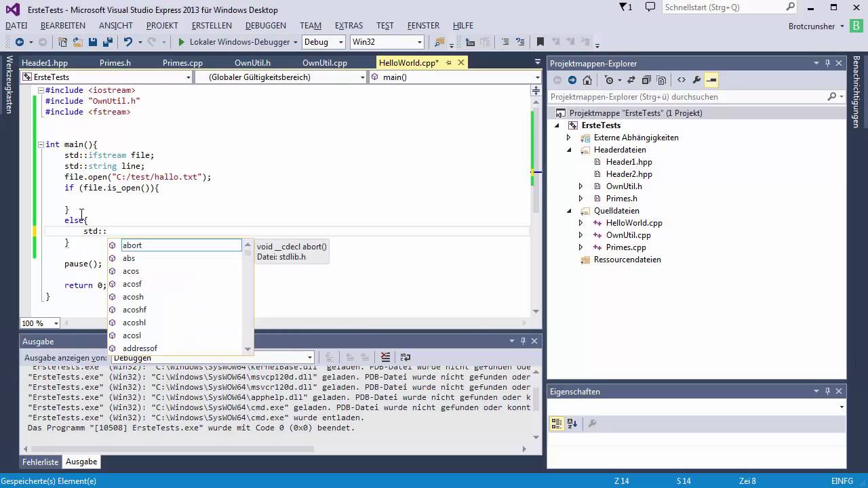Expand the HelloWorld.cpp tree node
The width and height of the screenshot is (868, 488).
point(580,223)
